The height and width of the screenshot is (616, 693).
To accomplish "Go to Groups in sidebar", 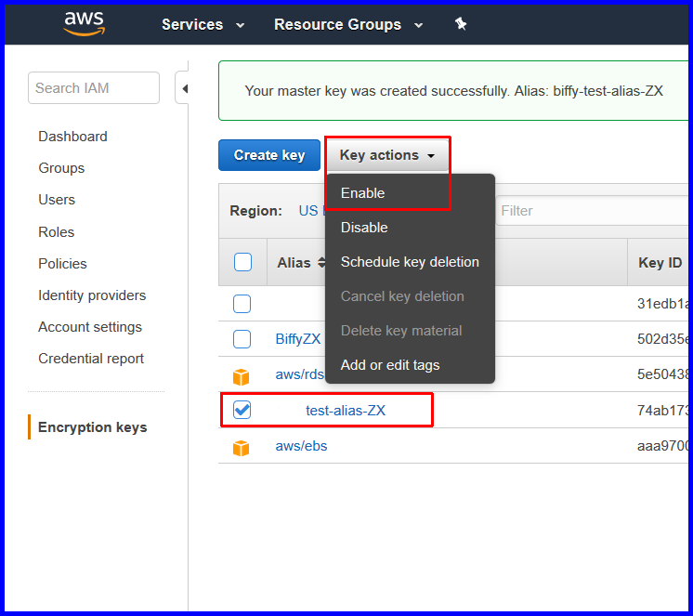I will (61, 168).
